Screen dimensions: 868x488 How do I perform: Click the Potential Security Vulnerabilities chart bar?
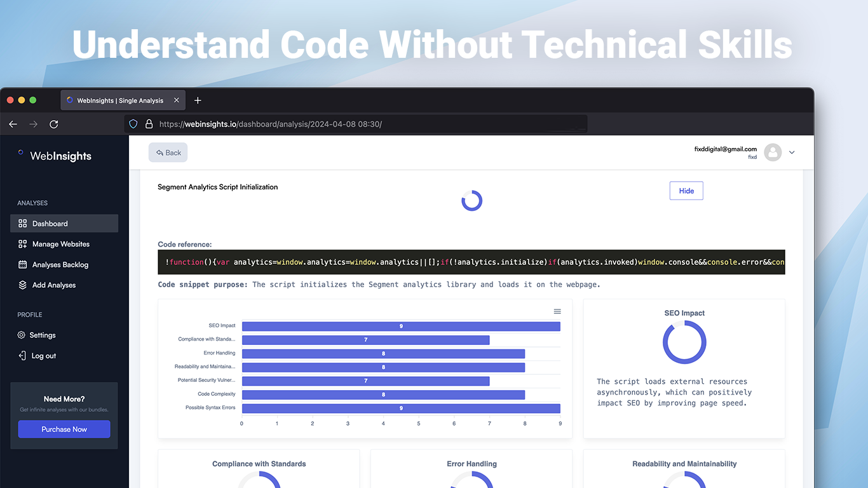click(365, 381)
